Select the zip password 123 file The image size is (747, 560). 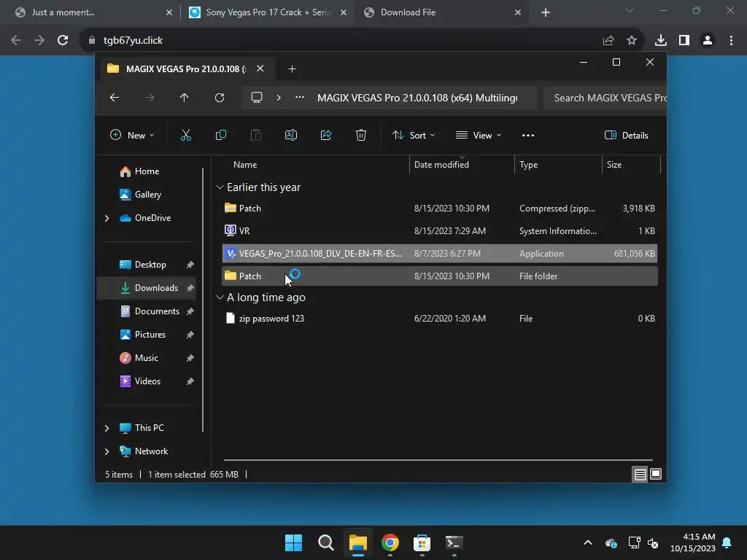(x=440, y=319)
